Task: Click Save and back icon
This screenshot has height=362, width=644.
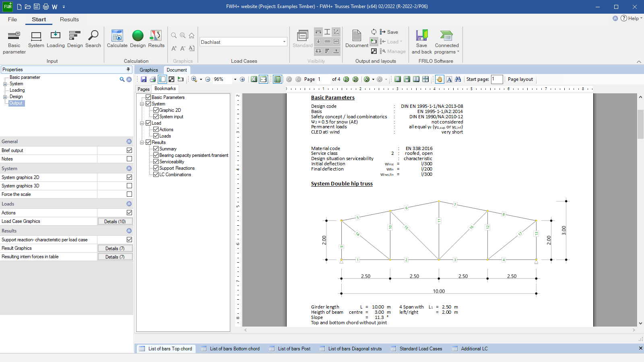Action: click(421, 42)
